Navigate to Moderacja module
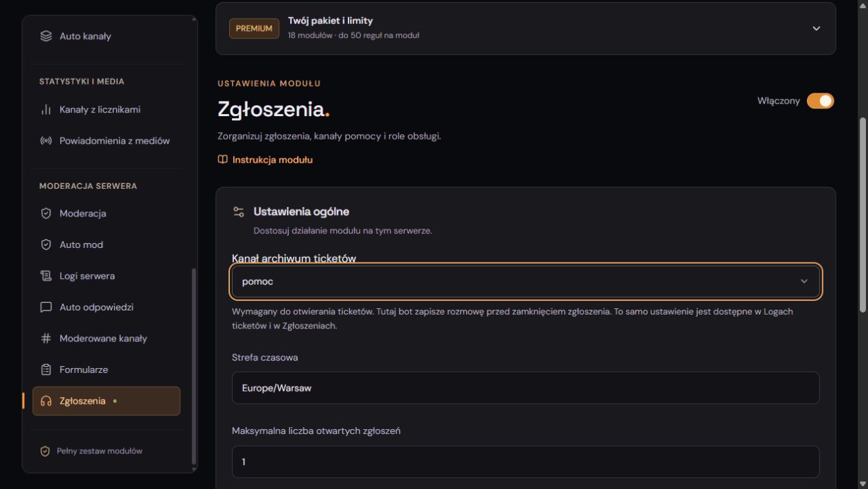868x489 pixels. pos(106,214)
